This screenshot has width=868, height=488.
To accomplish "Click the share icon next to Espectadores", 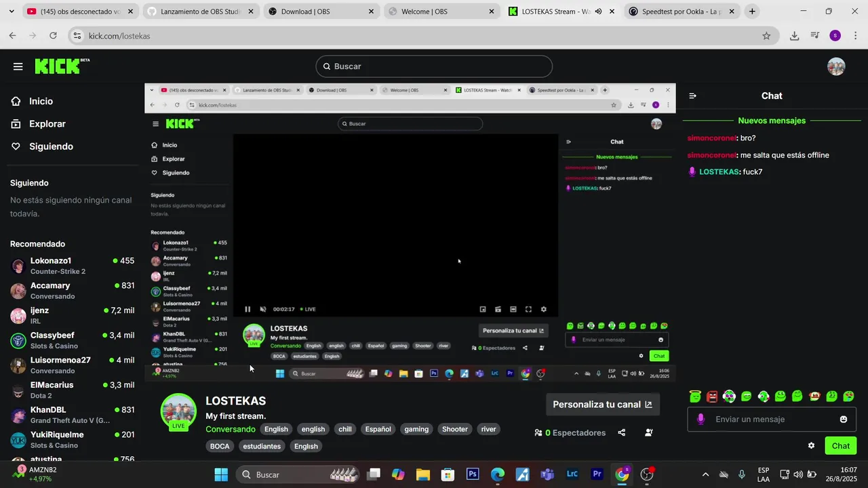I will (x=622, y=432).
